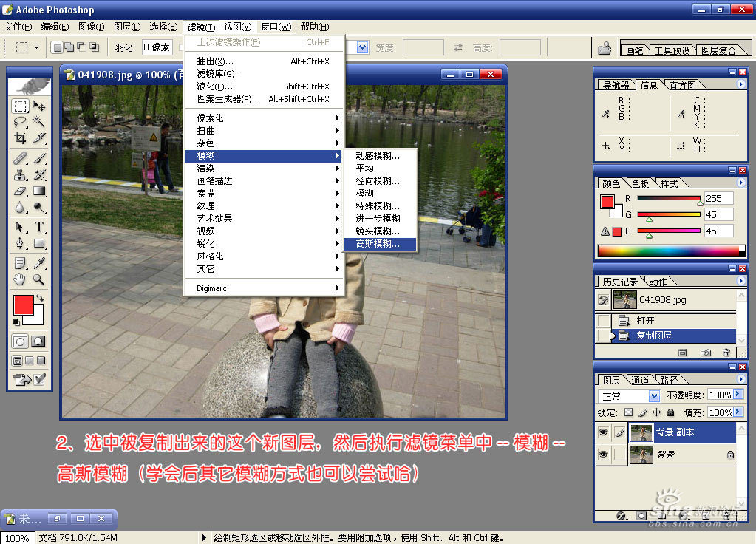Swap foreground and background colors
The width and height of the screenshot is (756, 544).
point(40,298)
